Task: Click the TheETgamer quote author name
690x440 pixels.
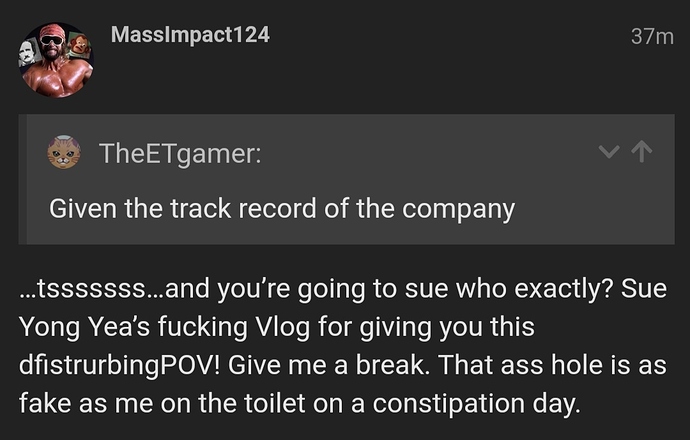Action: click(x=180, y=154)
